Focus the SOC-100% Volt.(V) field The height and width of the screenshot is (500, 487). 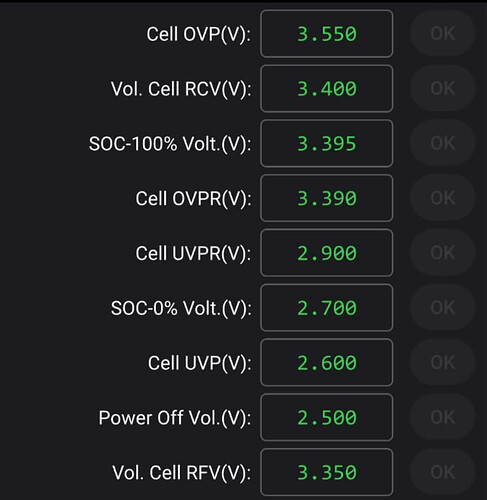(x=326, y=143)
